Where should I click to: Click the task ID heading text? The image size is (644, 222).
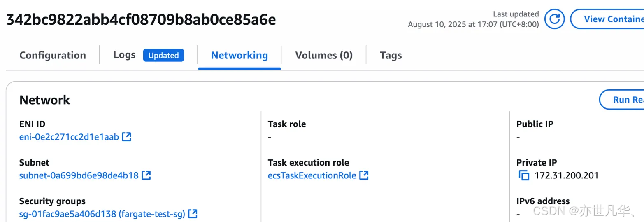tap(141, 20)
